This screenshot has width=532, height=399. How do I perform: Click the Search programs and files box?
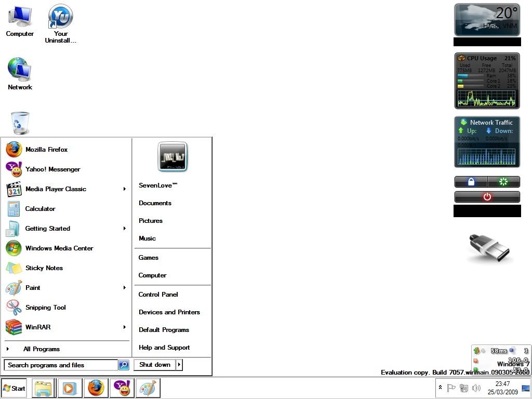[x=60, y=365]
